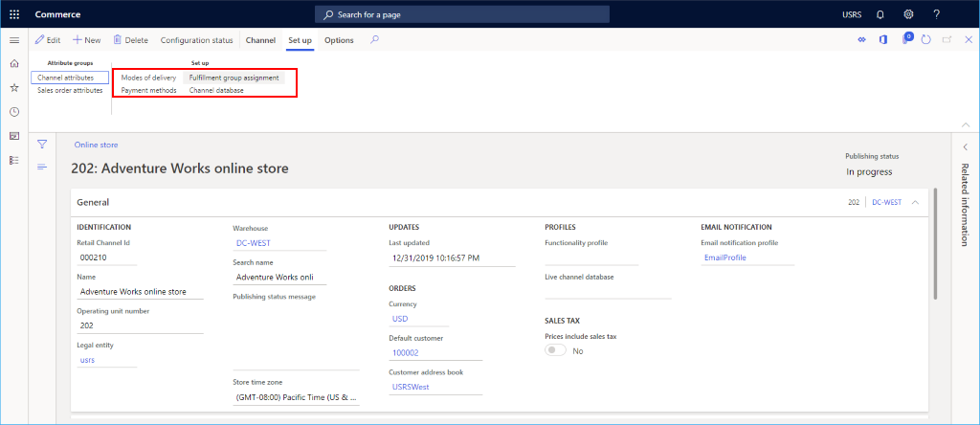Click the Live channel database field

608,291
